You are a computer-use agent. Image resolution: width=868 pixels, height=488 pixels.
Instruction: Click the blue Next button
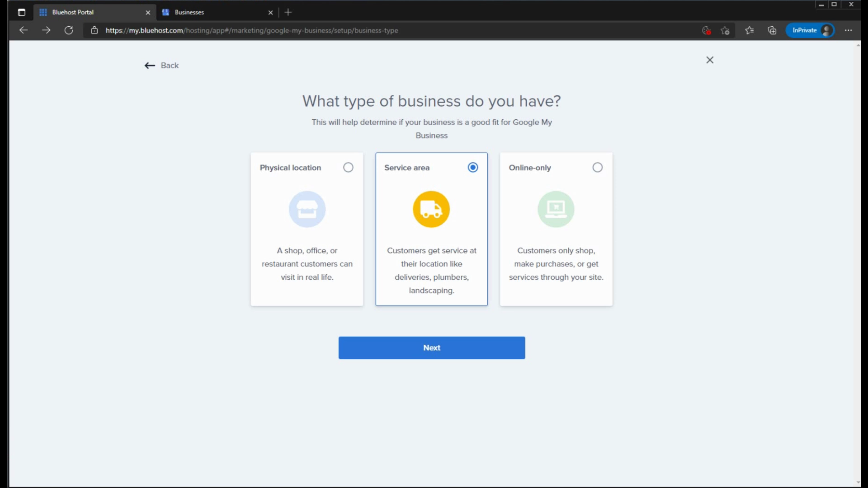click(x=431, y=347)
